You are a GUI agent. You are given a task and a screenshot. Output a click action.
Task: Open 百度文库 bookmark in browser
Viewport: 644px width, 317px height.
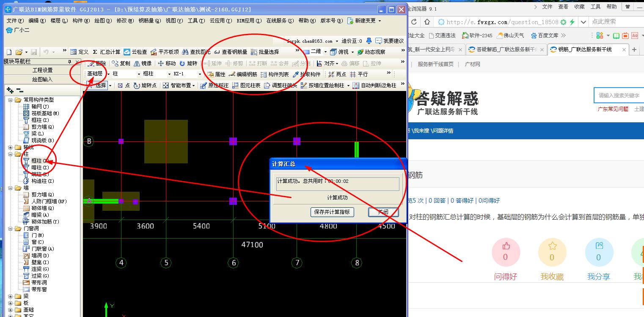click(x=545, y=36)
